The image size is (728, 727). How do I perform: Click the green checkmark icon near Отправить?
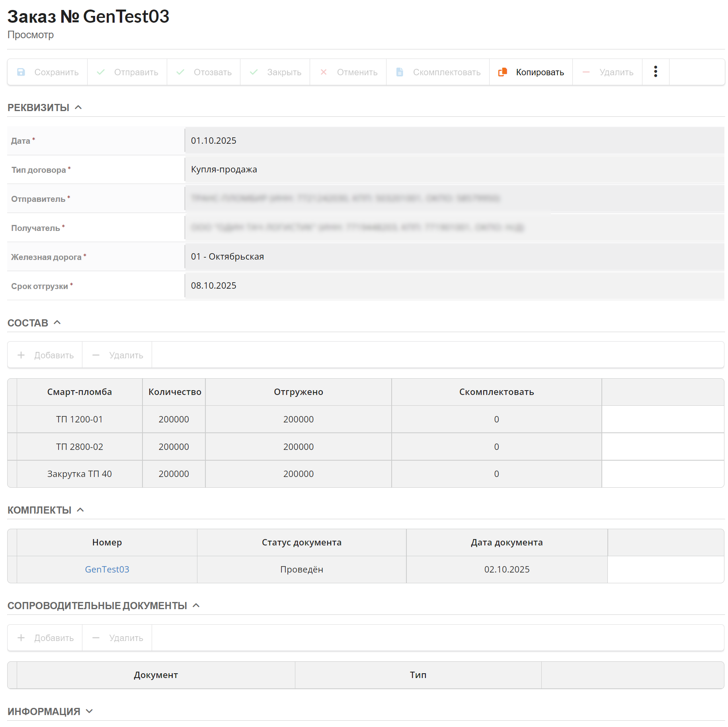tap(101, 72)
